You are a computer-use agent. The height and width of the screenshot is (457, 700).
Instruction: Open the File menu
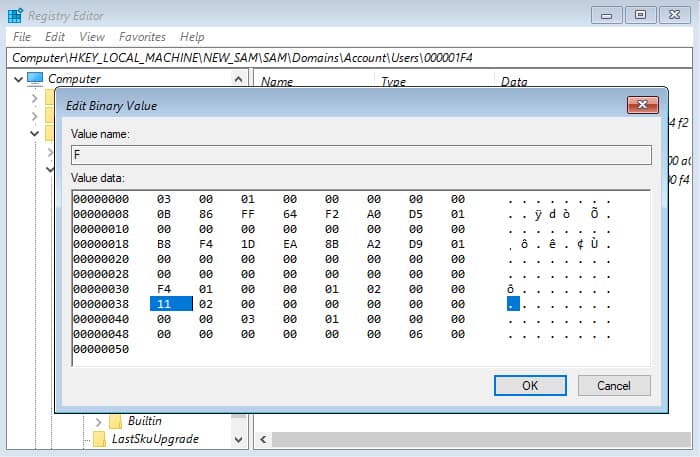(22, 37)
